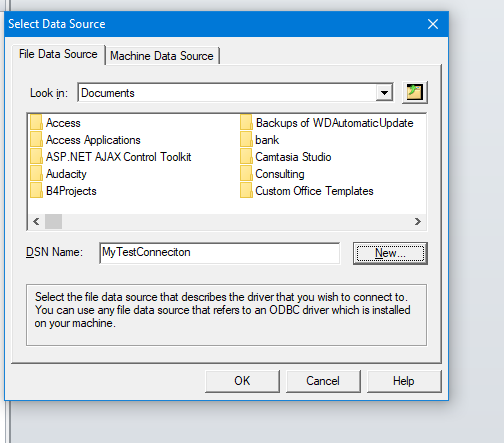Screen dimensions: 504x443
Task: Click the file list left scroll arrow
Action: click(36, 222)
